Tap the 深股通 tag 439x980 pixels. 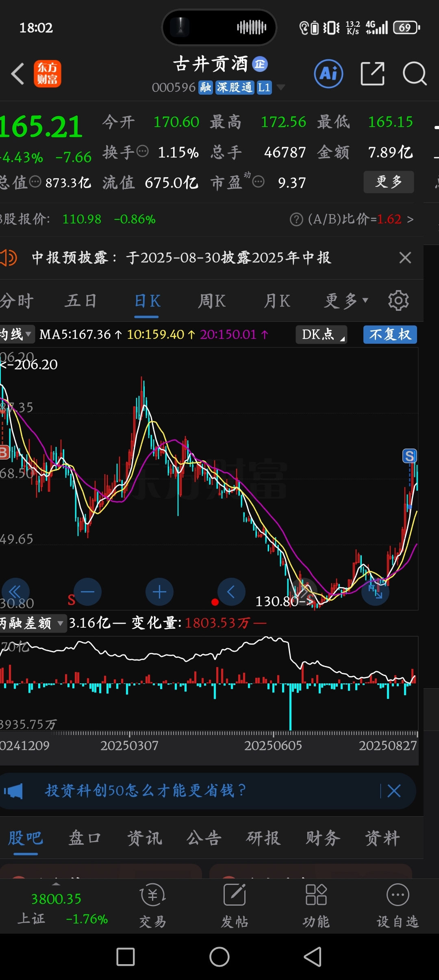(x=235, y=87)
